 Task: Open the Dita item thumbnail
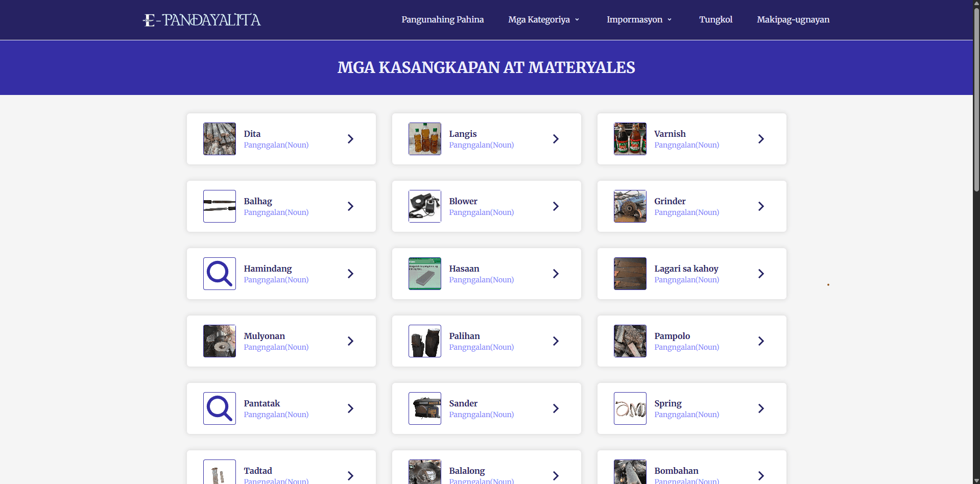pos(220,139)
